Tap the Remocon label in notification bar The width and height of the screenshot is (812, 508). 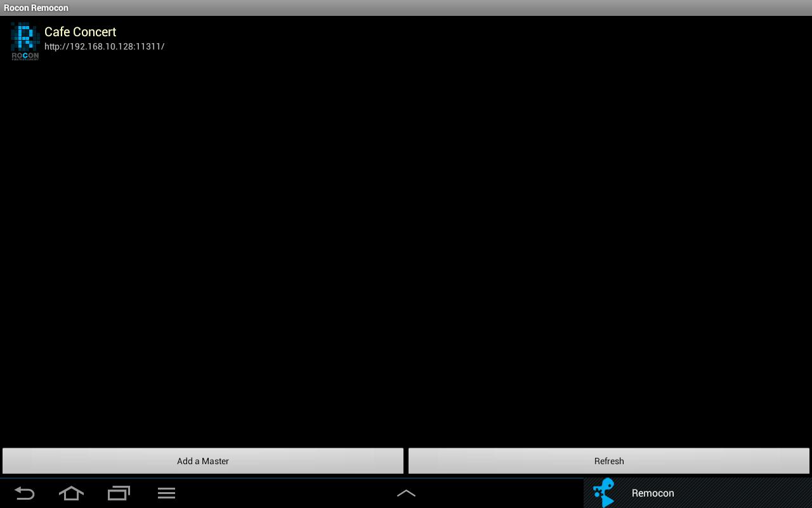tap(653, 493)
